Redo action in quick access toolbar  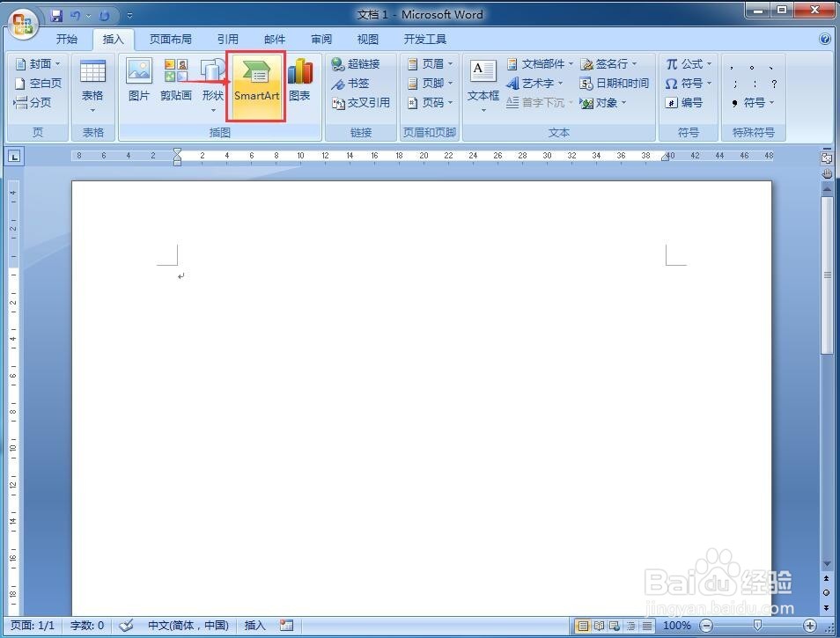tap(104, 16)
